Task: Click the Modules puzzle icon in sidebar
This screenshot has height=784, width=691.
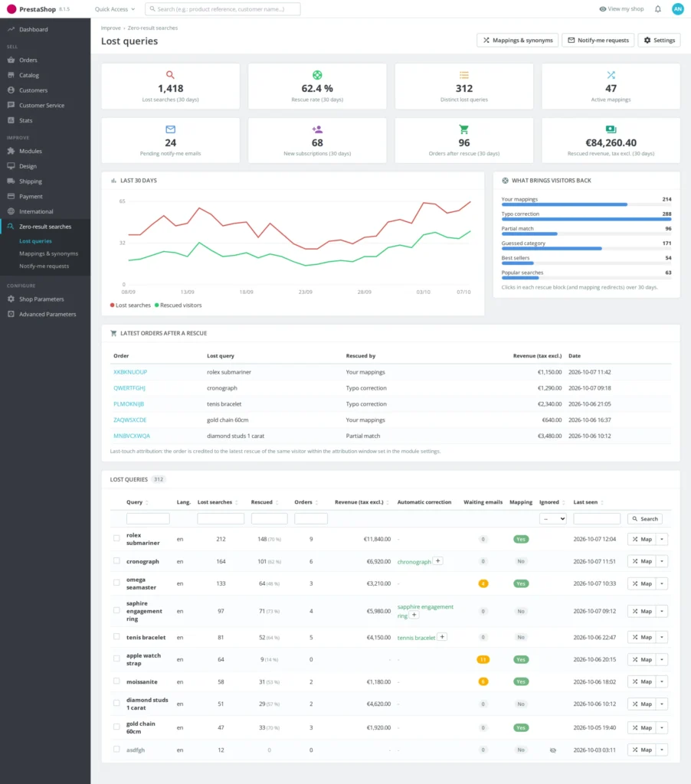Action: point(11,151)
